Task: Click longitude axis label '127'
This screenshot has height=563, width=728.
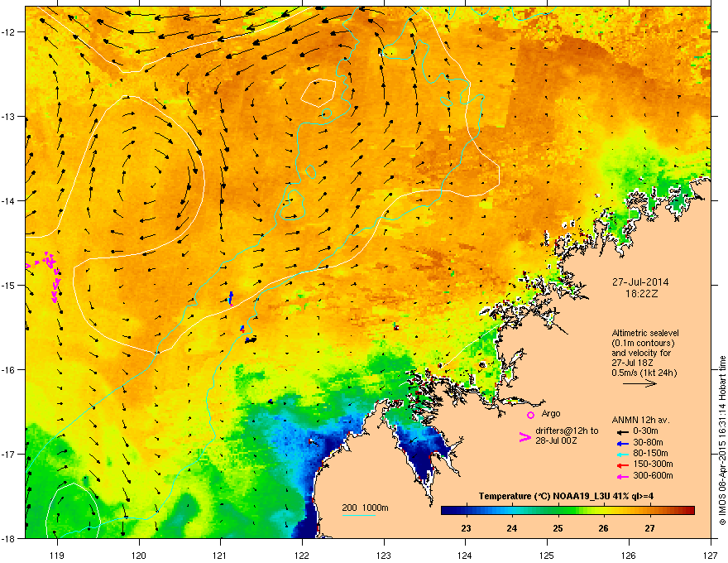Action: click(x=711, y=555)
